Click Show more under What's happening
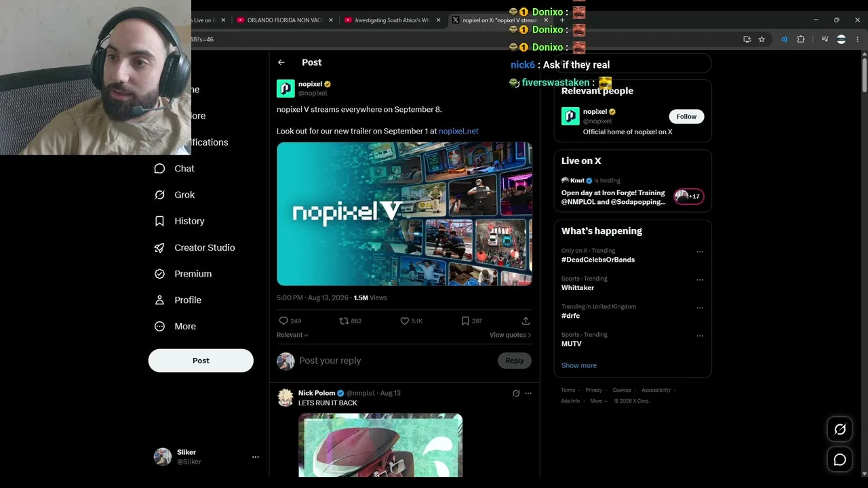 pyautogui.click(x=579, y=365)
